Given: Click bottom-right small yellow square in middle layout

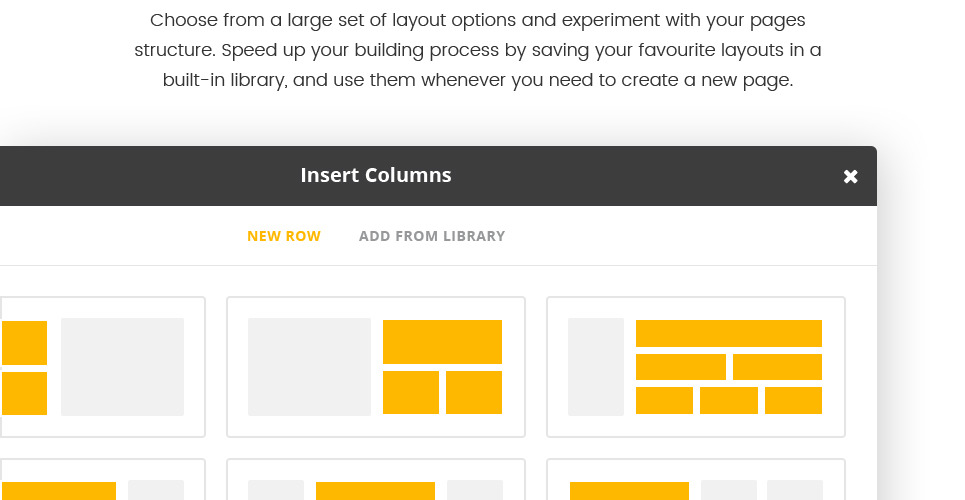Looking at the screenshot, I should click(x=473, y=392).
